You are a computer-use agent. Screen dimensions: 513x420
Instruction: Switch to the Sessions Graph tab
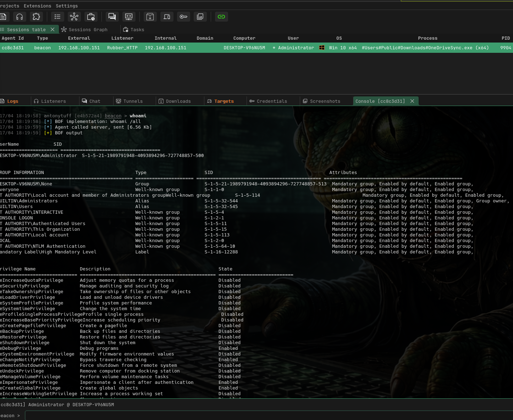coord(88,30)
